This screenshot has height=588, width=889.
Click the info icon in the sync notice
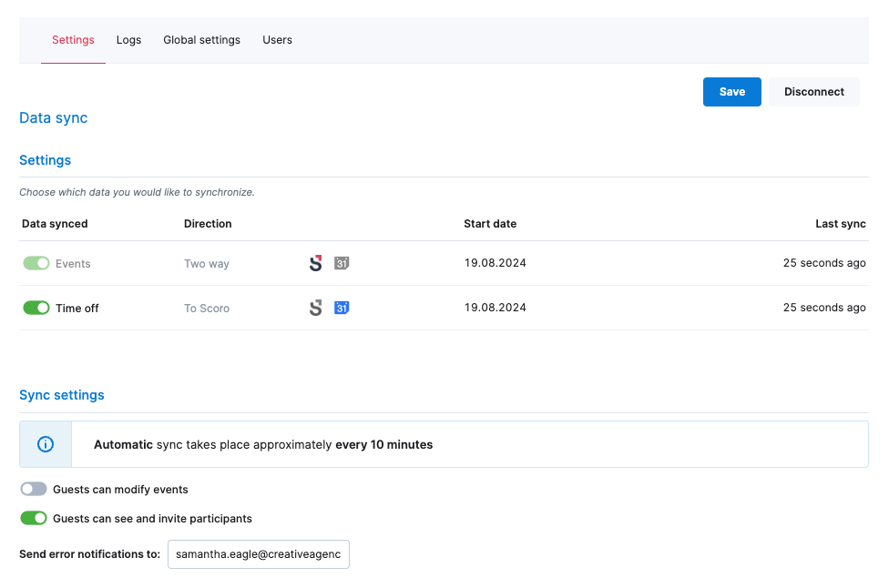pyautogui.click(x=46, y=444)
